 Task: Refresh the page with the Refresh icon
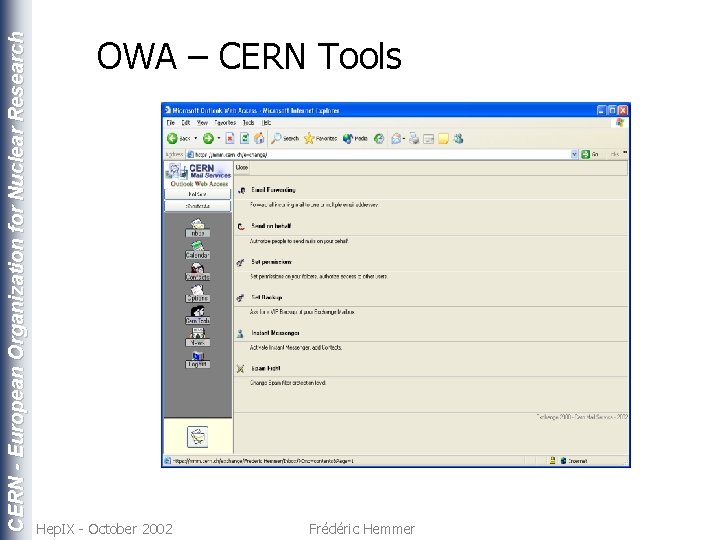245,138
